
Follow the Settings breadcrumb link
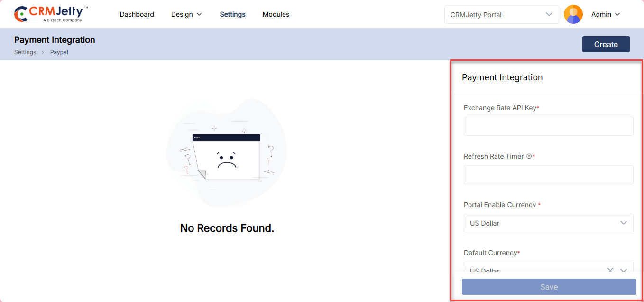[25, 52]
